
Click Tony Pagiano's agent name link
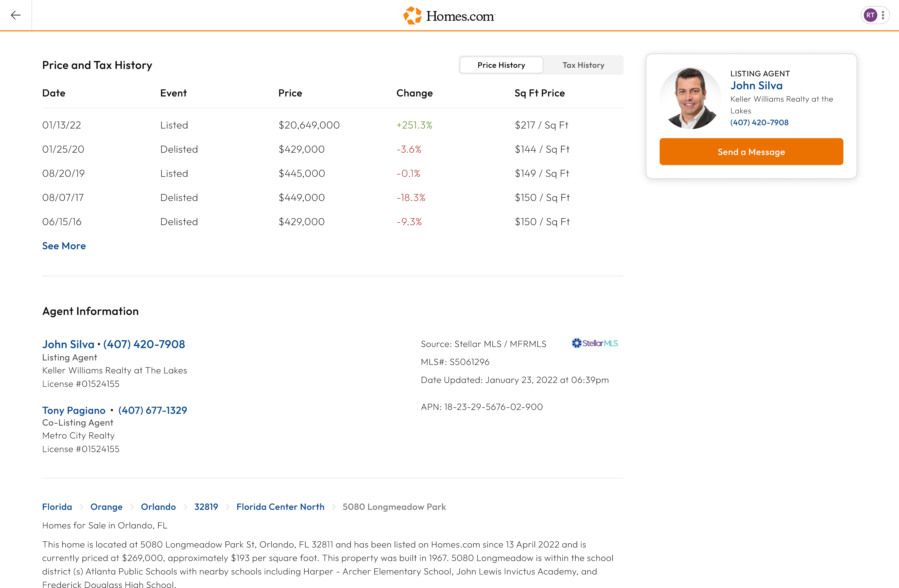[74, 410]
